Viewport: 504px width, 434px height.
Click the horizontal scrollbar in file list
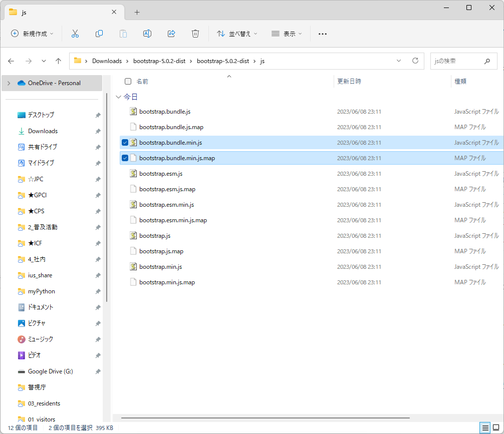pyautogui.click(x=266, y=417)
